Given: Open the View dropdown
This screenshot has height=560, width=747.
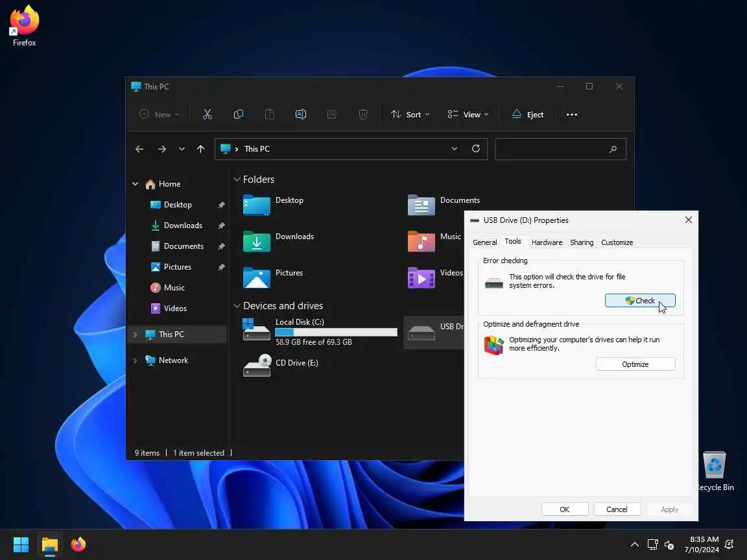Looking at the screenshot, I should click(468, 114).
